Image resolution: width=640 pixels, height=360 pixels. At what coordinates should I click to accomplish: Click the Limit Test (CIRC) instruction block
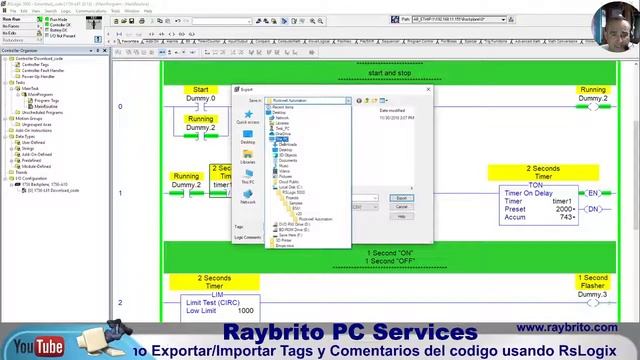coord(220,307)
